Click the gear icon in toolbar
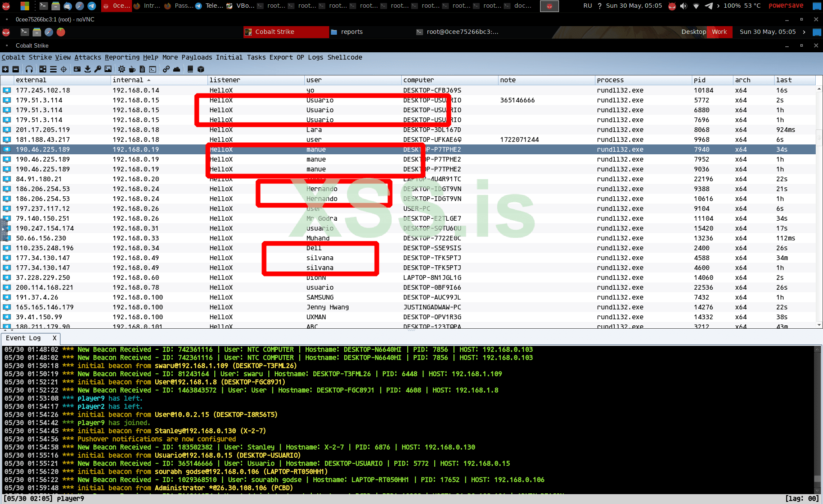This screenshot has width=823, height=504. tap(122, 69)
